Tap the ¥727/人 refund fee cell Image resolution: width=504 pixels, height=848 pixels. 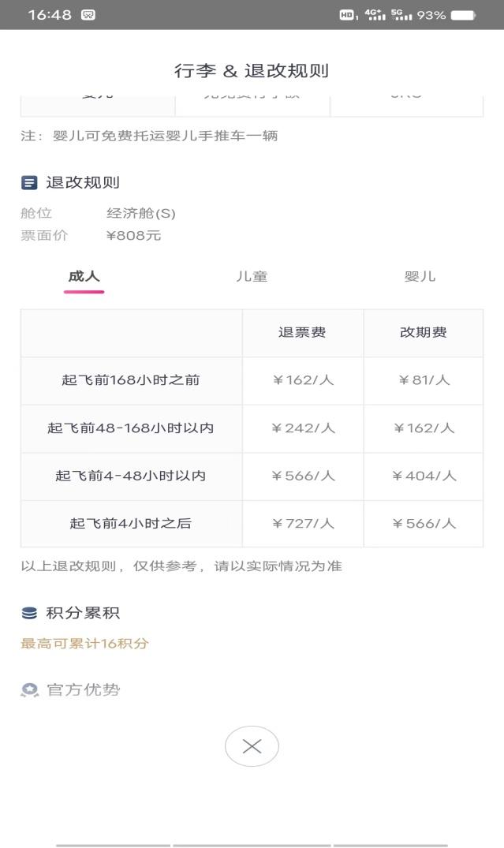303,524
